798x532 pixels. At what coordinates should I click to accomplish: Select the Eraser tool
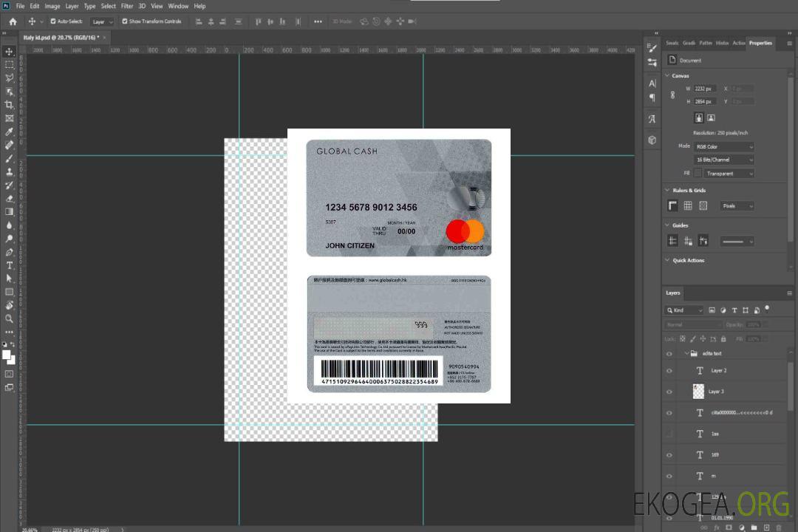9,199
